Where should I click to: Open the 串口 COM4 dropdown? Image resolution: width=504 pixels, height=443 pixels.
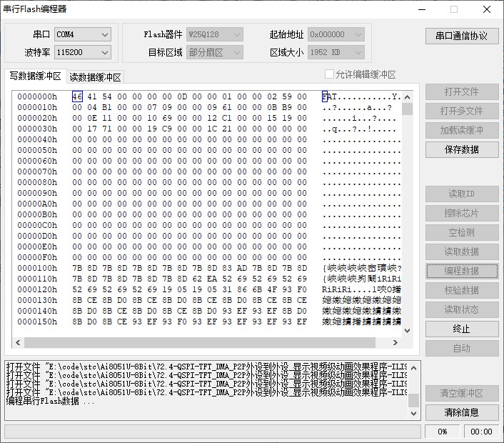(x=83, y=34)
